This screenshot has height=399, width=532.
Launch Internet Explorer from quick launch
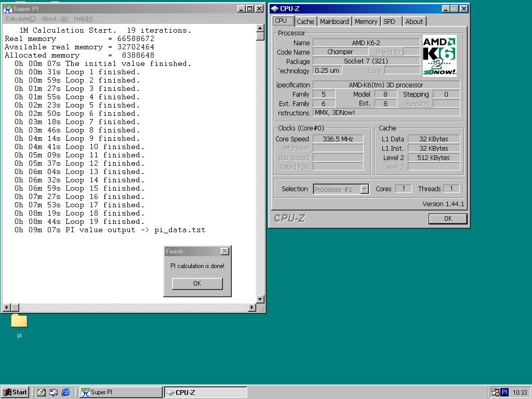click(66, 392)
